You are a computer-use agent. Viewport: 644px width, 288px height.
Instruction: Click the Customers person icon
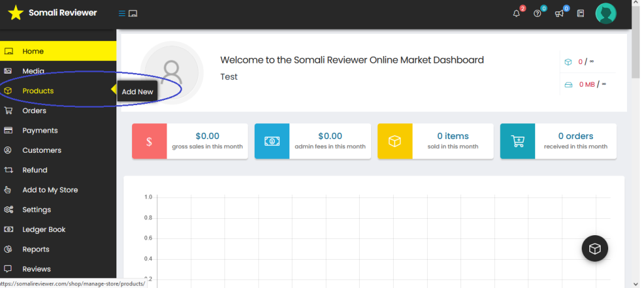tap(8, 150)
